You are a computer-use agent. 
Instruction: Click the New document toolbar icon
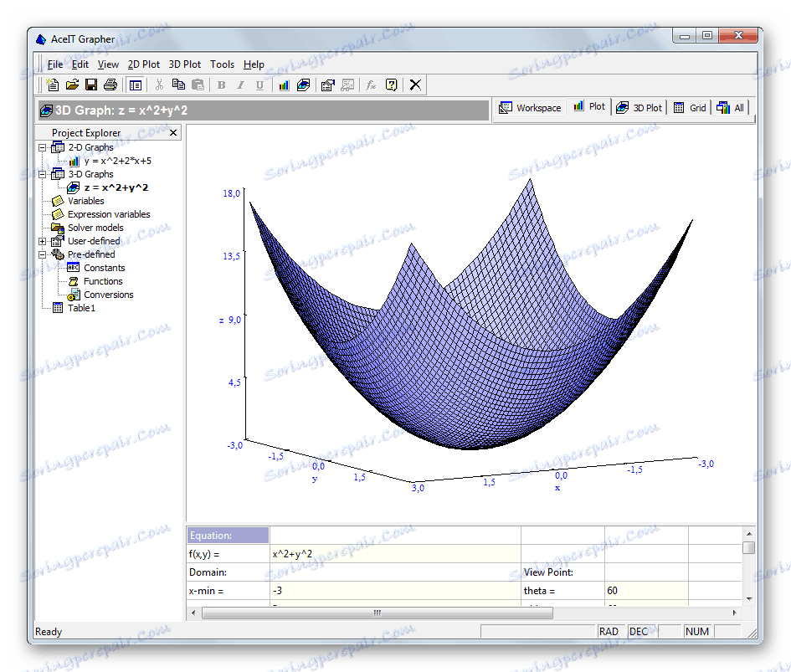coord(53,85)
